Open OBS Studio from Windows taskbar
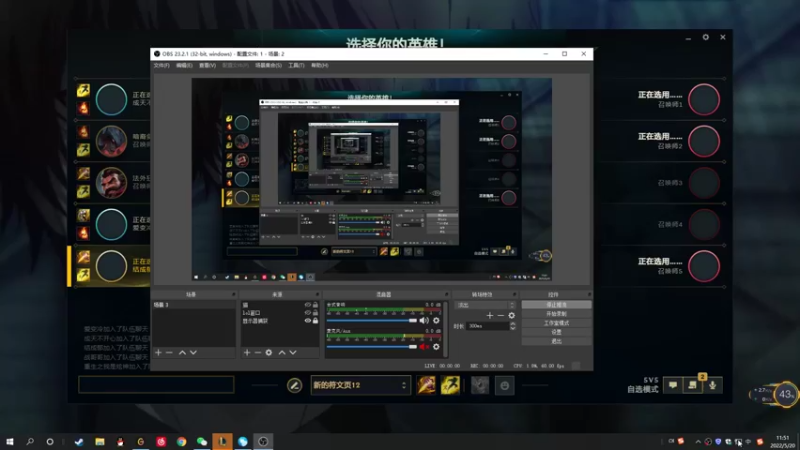 click(x=263, y=441)
